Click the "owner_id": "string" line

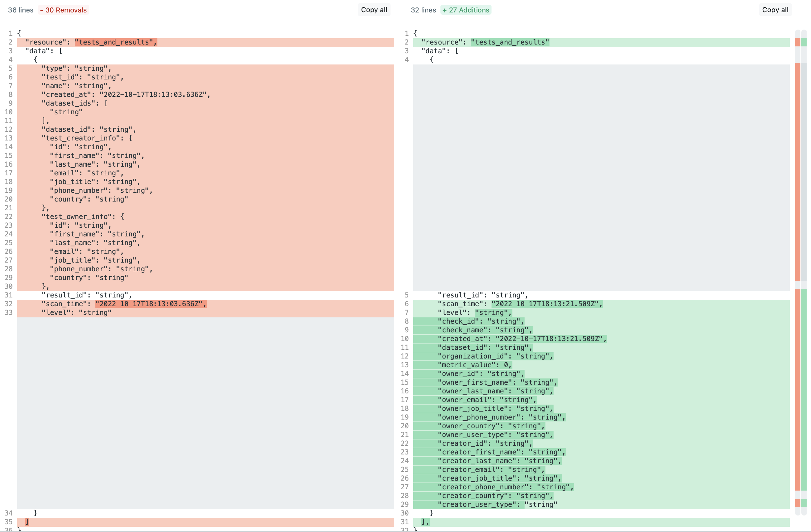[x=481, y=374]
